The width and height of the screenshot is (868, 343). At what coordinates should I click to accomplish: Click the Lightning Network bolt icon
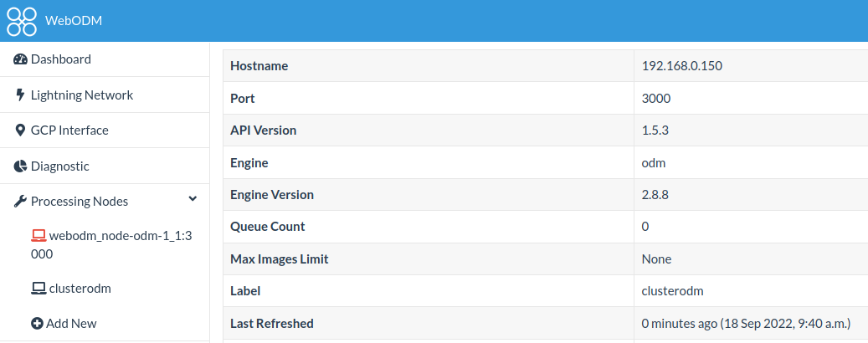[21, 95]
